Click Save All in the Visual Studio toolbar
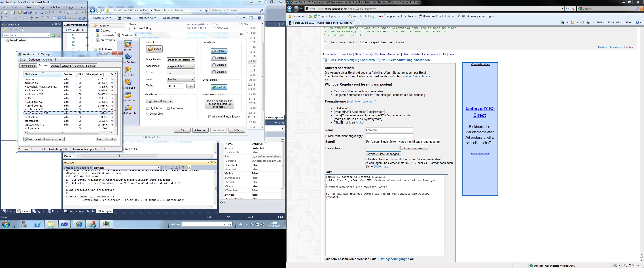644x268 pixels. click(x=30, y=12)
